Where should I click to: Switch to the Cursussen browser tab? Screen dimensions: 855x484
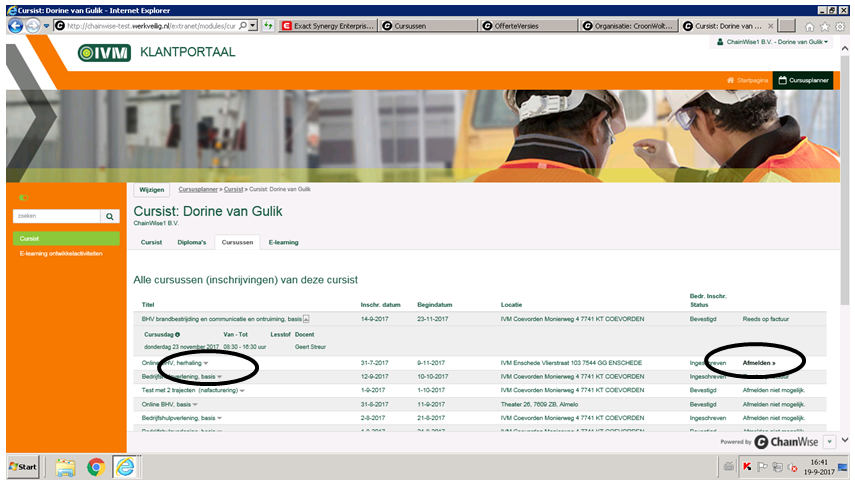(428, 26)
